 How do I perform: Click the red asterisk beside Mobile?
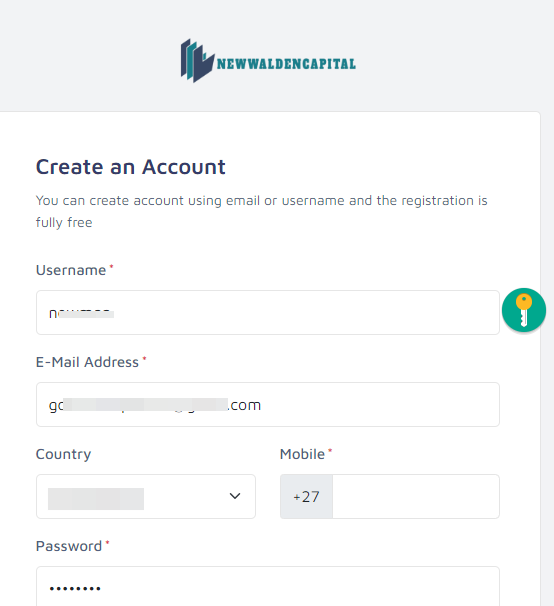[x=330, y=450]
